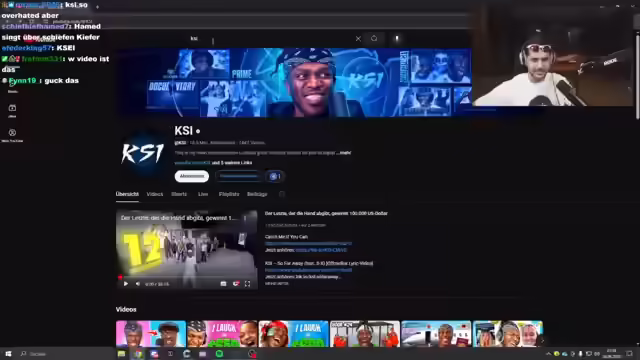640x360 pixels.
Task: Switch to the Videos tab
Action: 155,194
